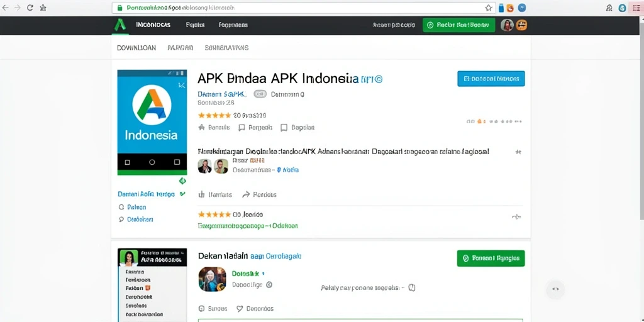Screen dimensions: 644x322
Task: Open the green link under the lower star rating
Action: point(248,226)
